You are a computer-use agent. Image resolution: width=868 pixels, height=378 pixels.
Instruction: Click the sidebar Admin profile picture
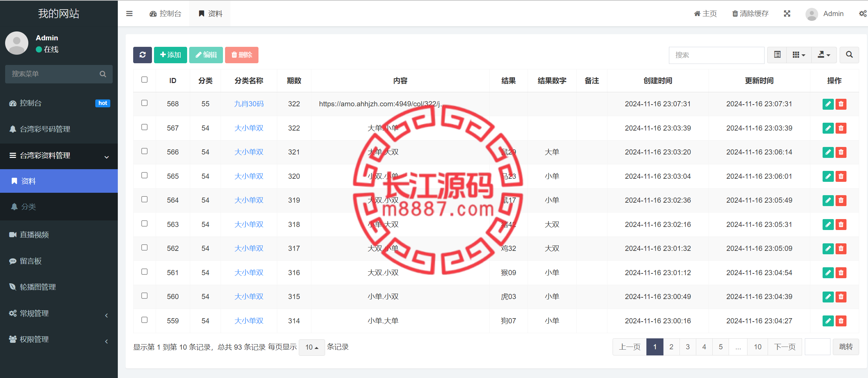point(17,43)
